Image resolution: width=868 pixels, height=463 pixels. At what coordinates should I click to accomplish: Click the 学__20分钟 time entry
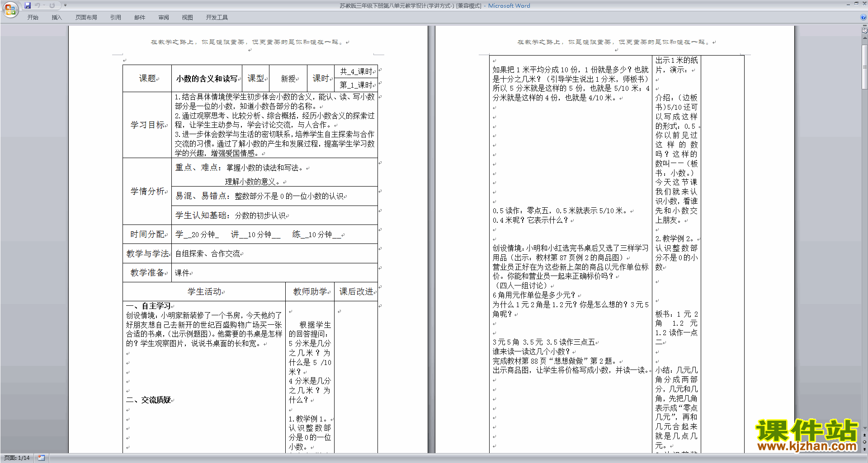pyautogui.click(x=197, y=234)
